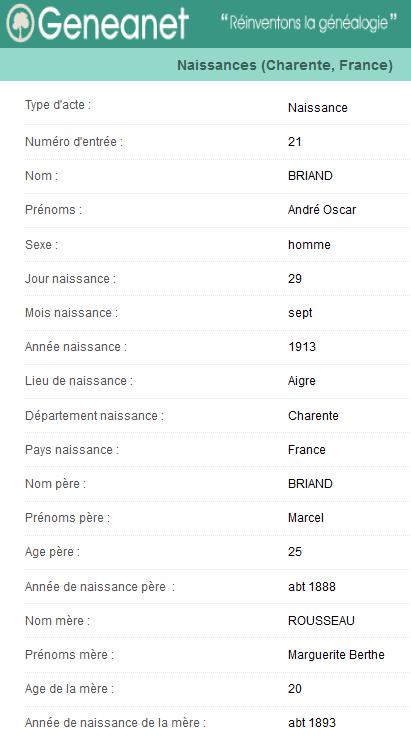Select the mother's birth year abt 1893
411x736 pixels.
[x=312, y=722]
